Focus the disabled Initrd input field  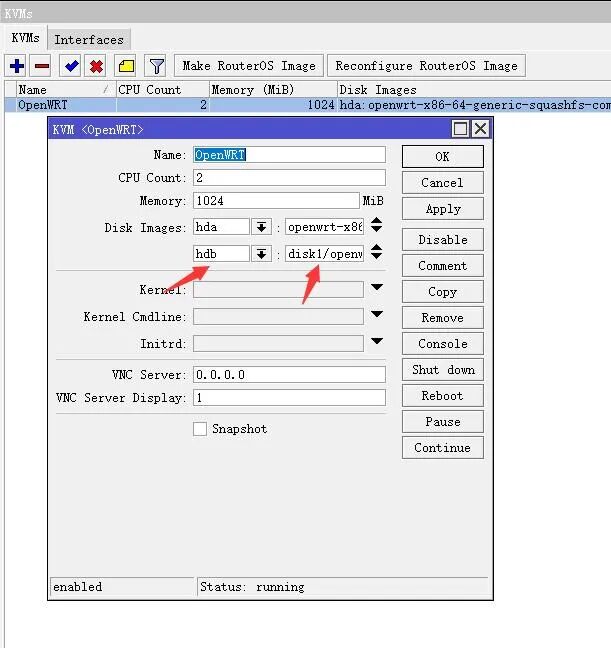[278, 343]
